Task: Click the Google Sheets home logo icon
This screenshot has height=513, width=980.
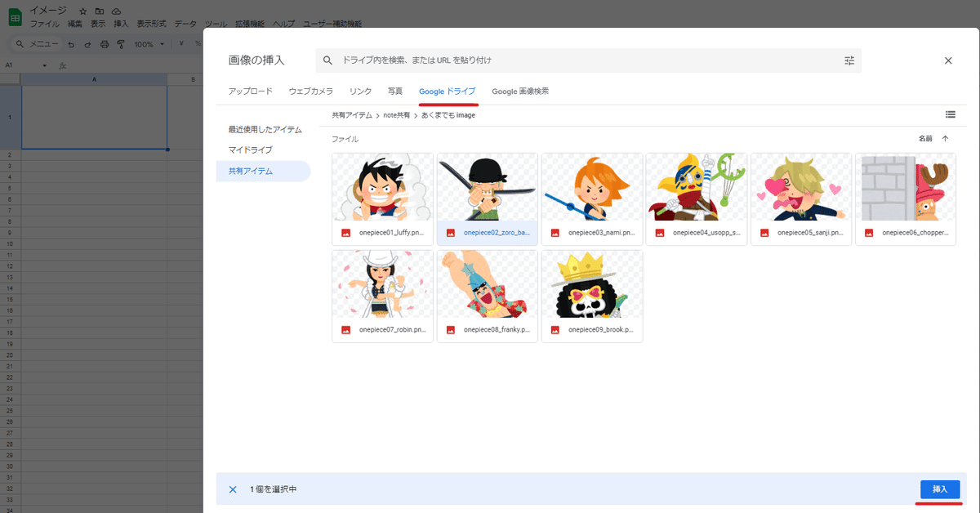Action: (14, 16)
